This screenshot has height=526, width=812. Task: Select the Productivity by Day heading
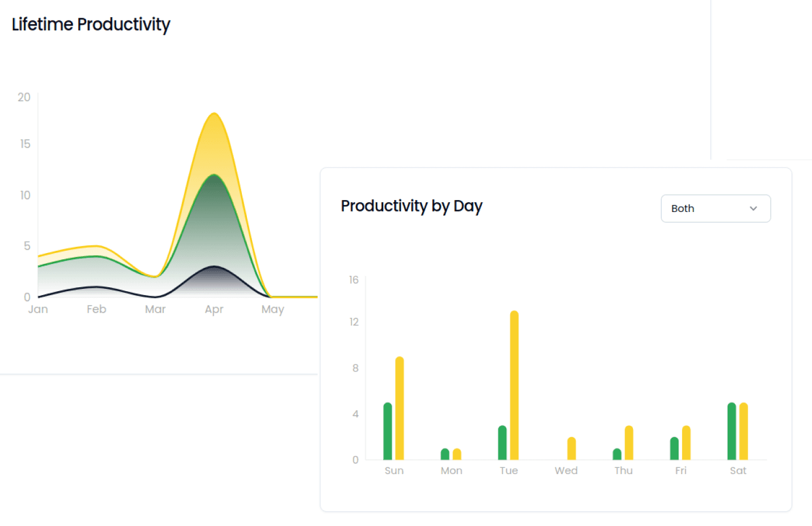click(411, 206)
